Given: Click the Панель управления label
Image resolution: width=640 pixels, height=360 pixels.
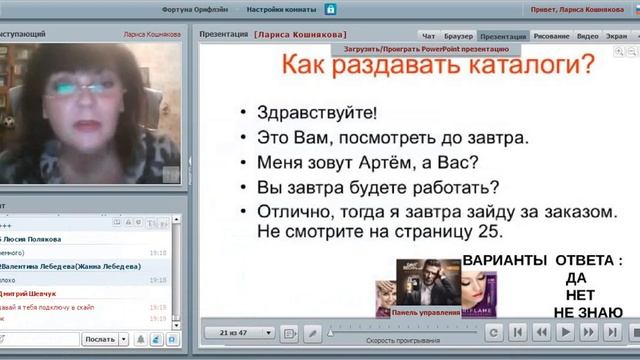Looking at the screenshot, I should pos(426,313).
